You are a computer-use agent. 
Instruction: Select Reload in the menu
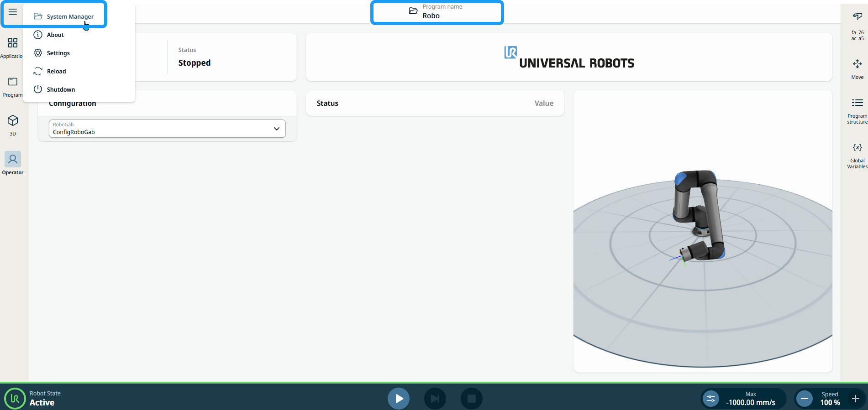[56, 72]
